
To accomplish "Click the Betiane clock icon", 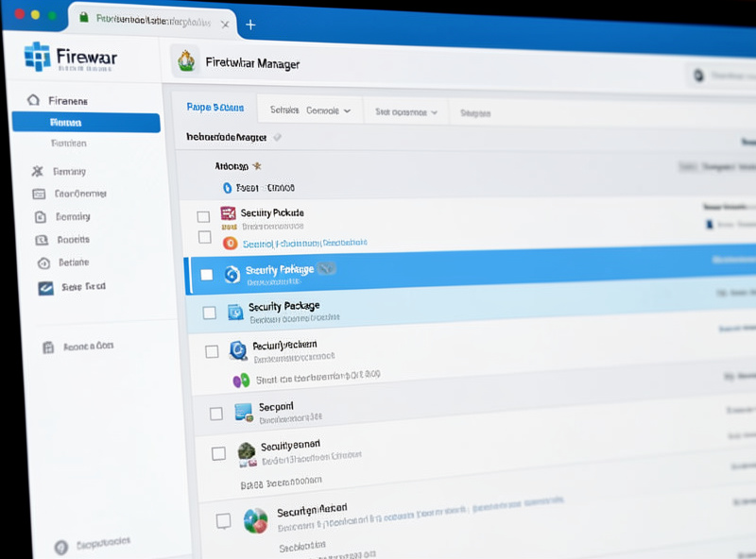I will (x=43, y=263).
